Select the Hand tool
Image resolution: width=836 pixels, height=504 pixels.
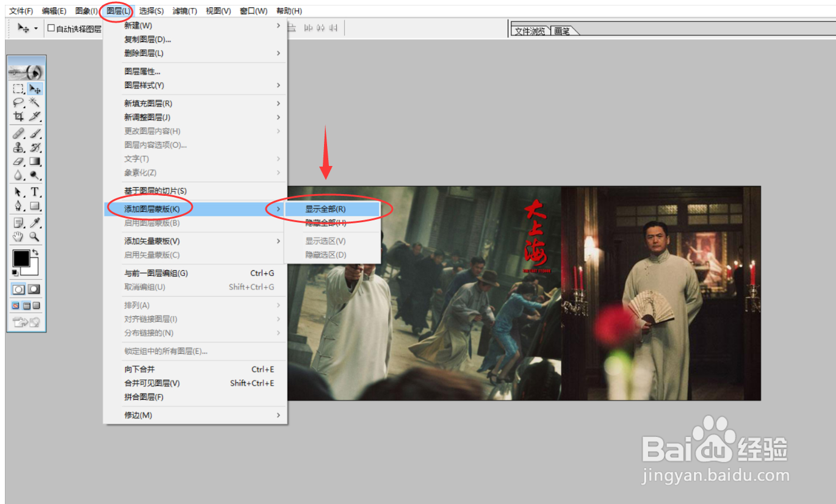(19, 236)
